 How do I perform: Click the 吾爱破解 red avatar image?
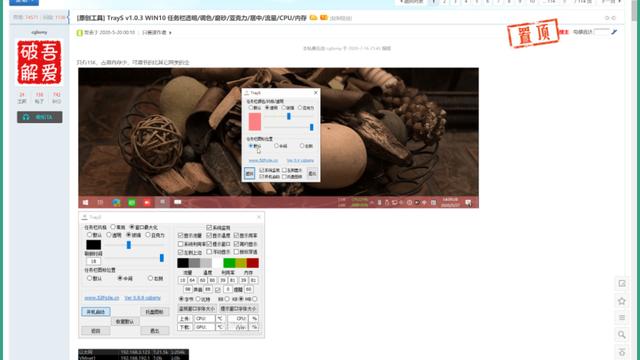(39, 62)
